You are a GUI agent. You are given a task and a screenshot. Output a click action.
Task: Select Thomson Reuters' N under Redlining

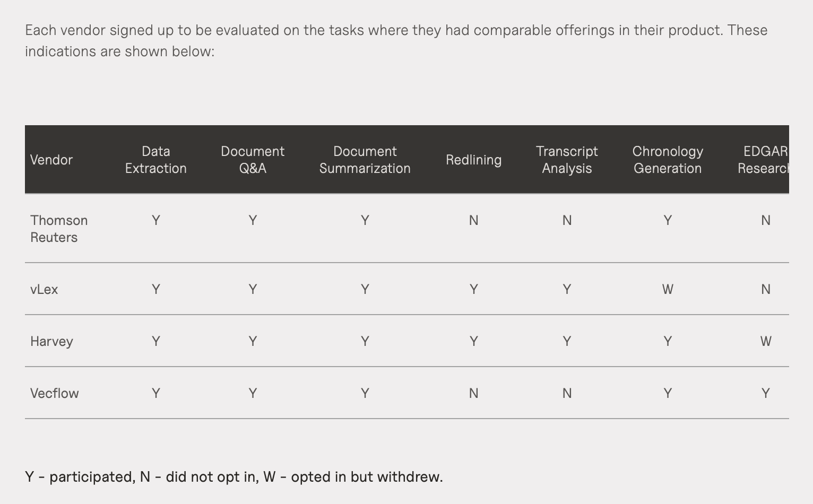(473, 220)
